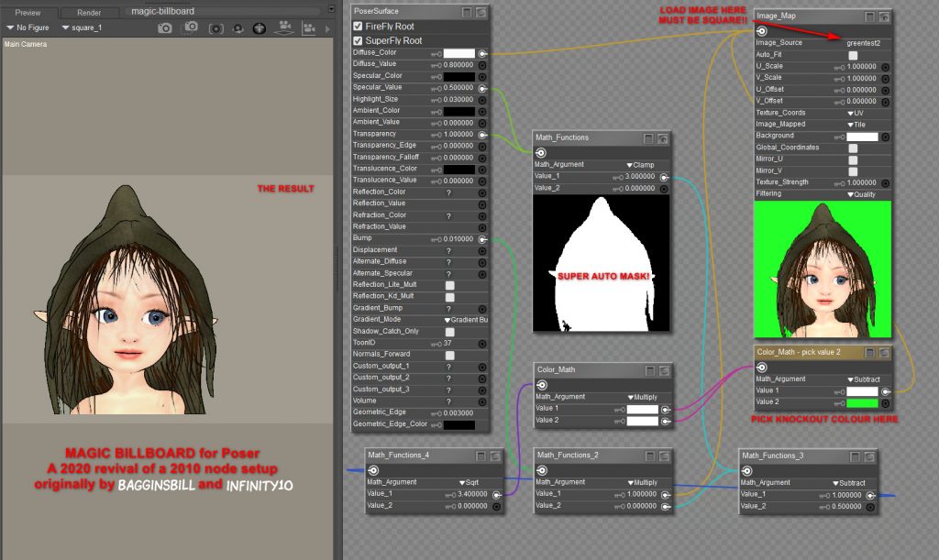The image size is (939, 560).
Task: Select the Preview tab
Action: (28, 13)
